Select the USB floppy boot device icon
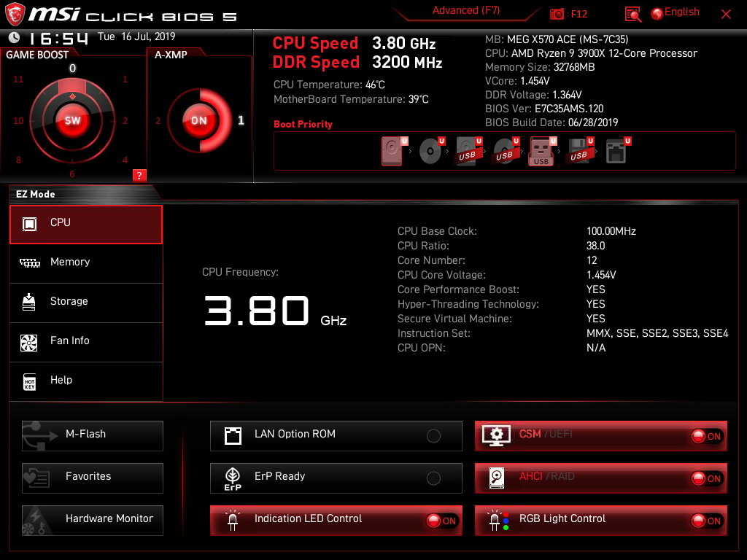The image size is (747, 560). click(579, 151)
